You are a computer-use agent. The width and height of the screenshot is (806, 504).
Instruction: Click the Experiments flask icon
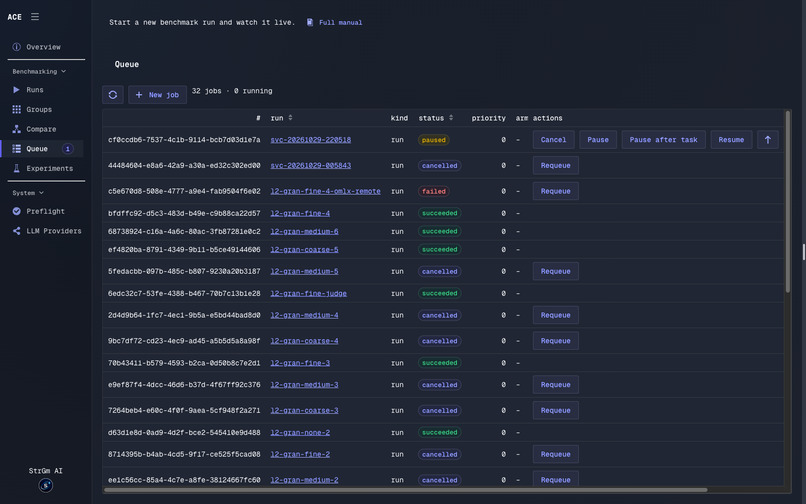(16, 168)
